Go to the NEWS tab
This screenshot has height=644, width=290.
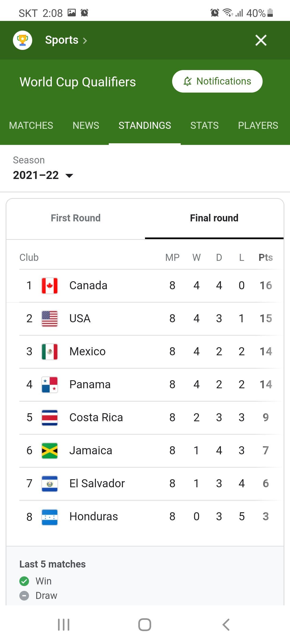click(86, 125)
